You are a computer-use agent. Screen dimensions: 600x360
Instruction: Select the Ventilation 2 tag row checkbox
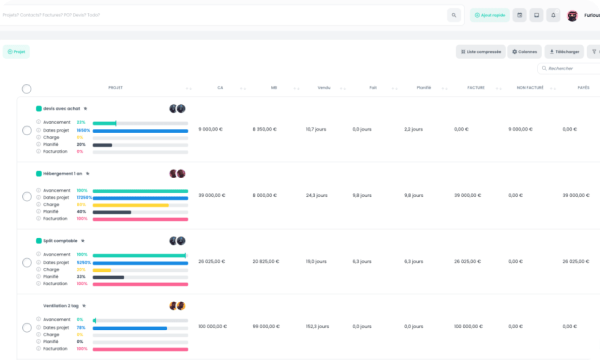[x=27, y=327]
